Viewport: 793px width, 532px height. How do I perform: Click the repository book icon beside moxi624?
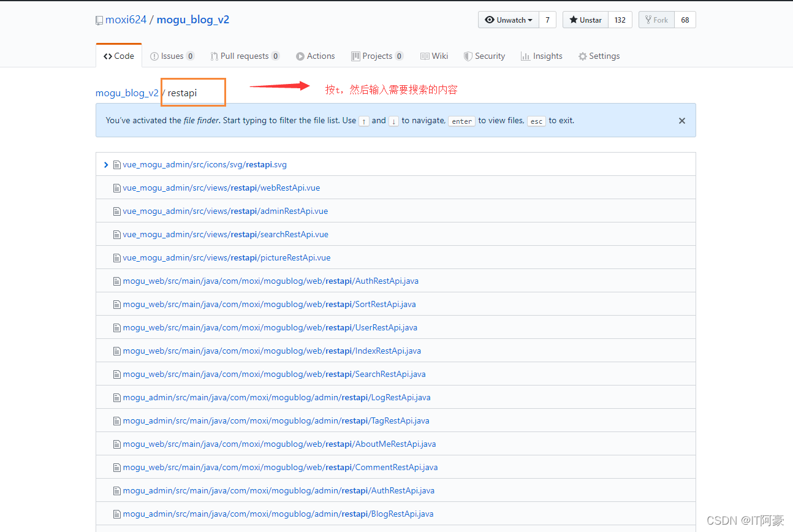click(99, 20)
